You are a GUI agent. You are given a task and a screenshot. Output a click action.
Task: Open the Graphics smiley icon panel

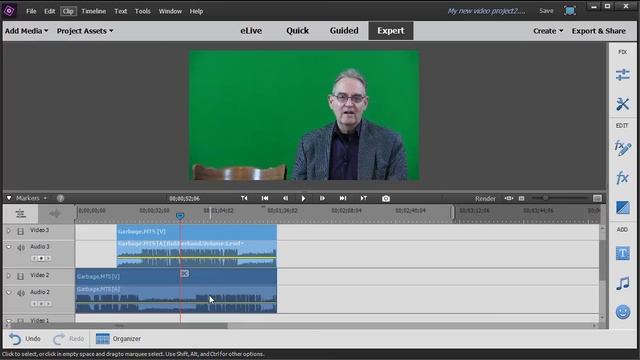point(622,313)
